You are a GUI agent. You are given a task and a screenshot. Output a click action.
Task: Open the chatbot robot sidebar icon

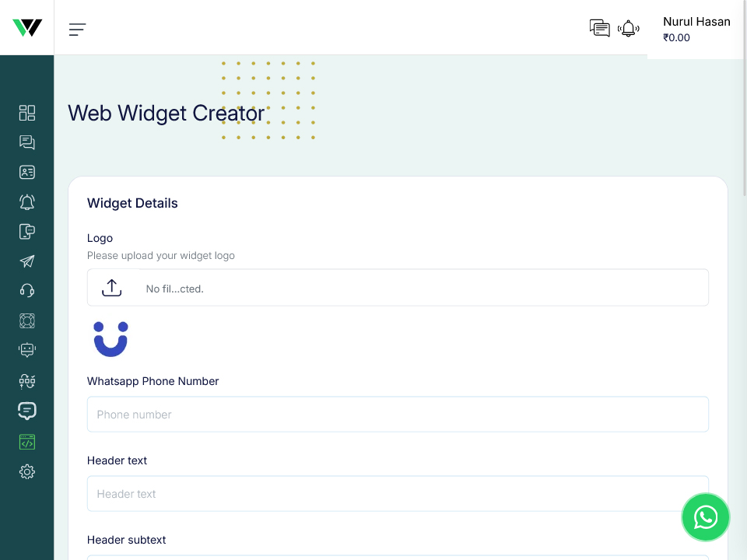pos(27,350)
